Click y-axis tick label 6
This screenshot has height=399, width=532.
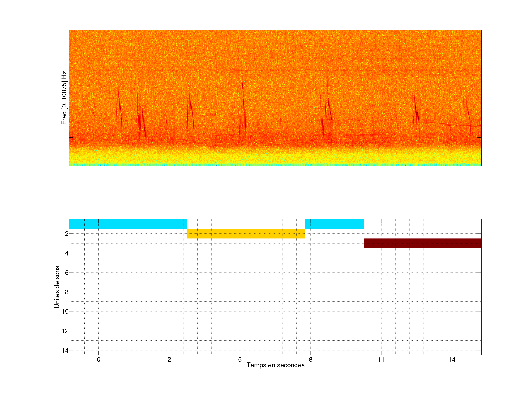[x=67, y=272]
